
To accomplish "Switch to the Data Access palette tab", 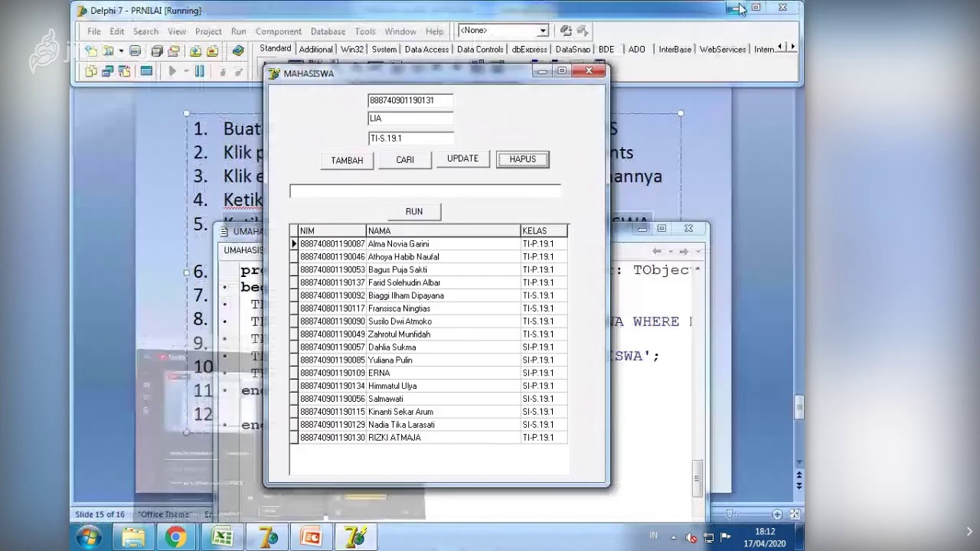I will coord(426,49).
